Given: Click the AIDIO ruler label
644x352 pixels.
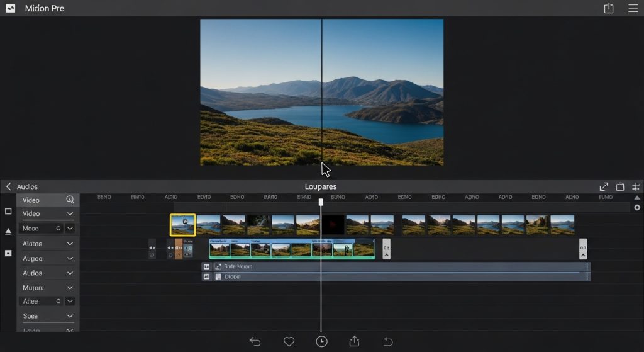Looking at the screenshot, I should (x=171, y=197).
